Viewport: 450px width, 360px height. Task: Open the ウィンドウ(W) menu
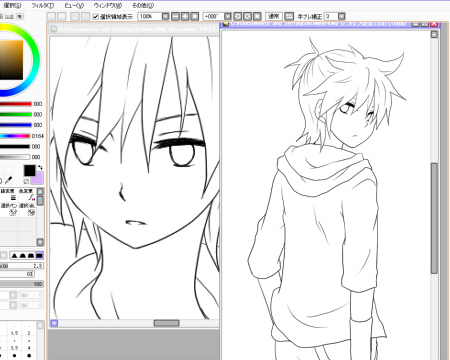point(107,5)
